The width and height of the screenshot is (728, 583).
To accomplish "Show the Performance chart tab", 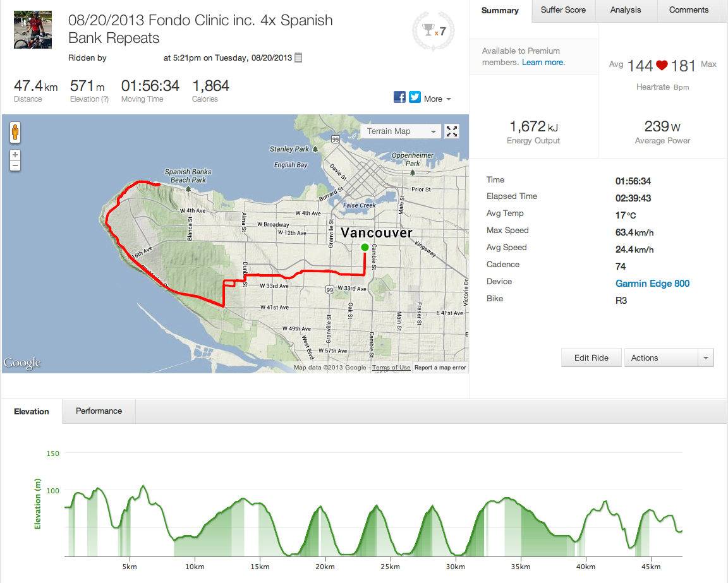I will 99,411.
